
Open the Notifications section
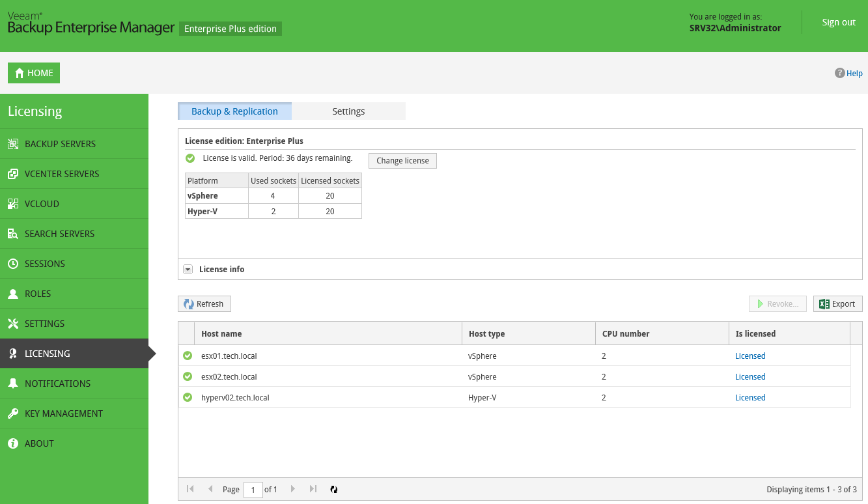click(74, 384)
